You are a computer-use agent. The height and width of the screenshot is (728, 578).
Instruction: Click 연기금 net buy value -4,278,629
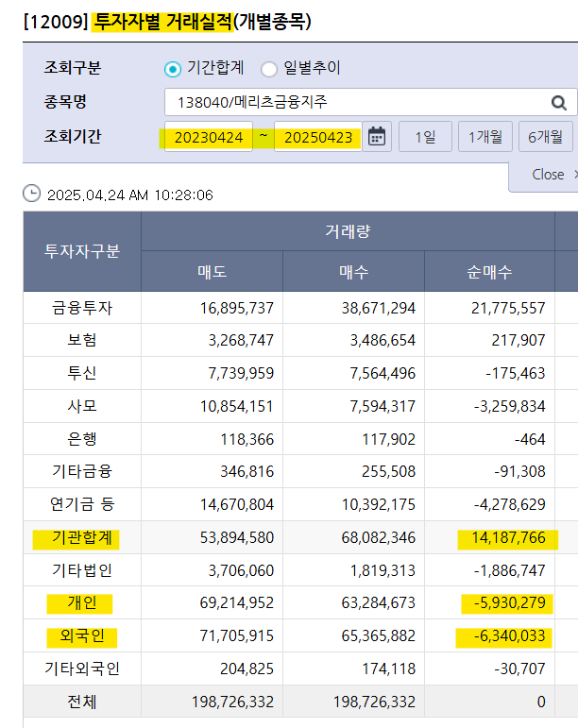tap(510, 504)
